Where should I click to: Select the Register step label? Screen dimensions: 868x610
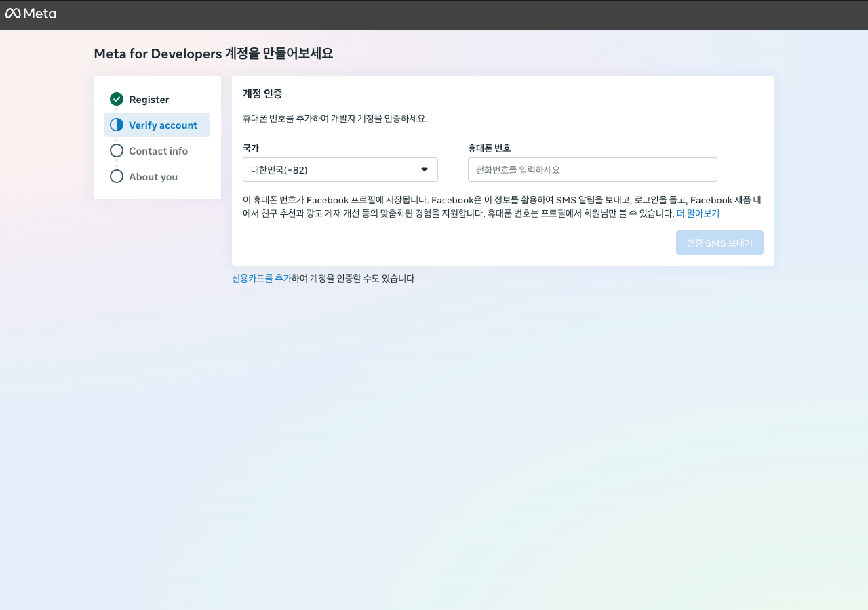pyautogui.click(x=149, y=100)
